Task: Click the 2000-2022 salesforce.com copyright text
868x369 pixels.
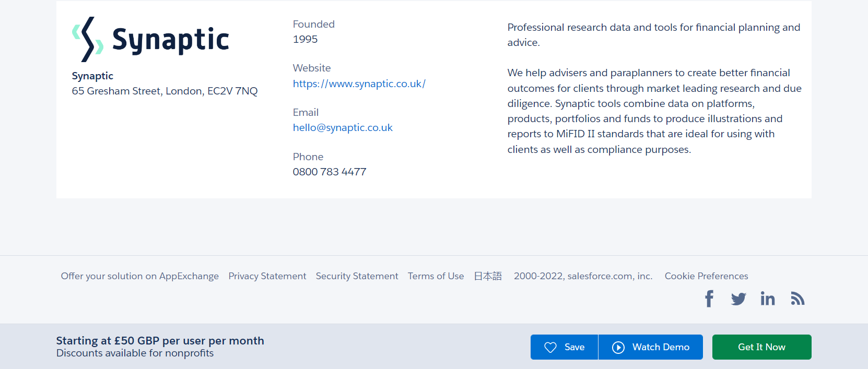Action: (x=583, y=276)
